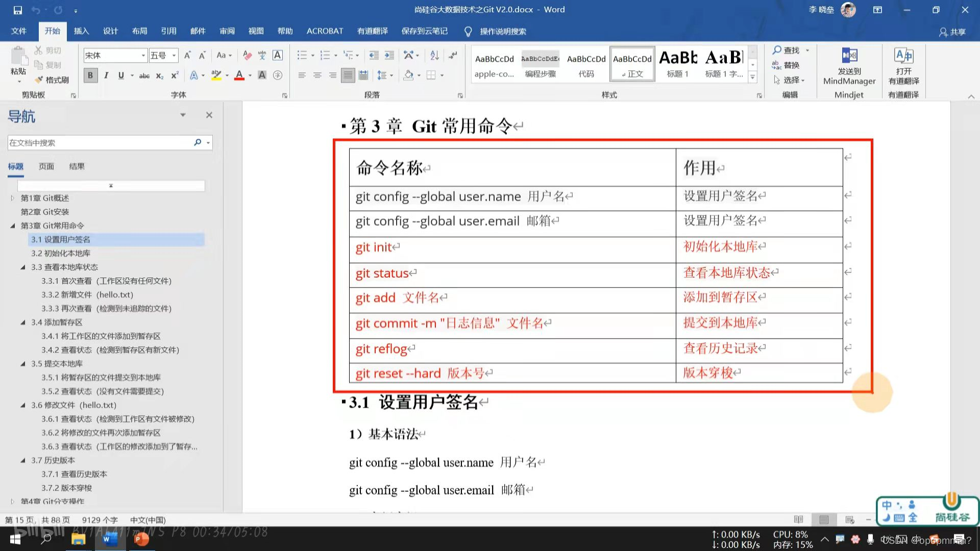Viewport: 980px width, 551px height.
Task: Switch to the 插入 ribbon tab
Action: [81, 31]
